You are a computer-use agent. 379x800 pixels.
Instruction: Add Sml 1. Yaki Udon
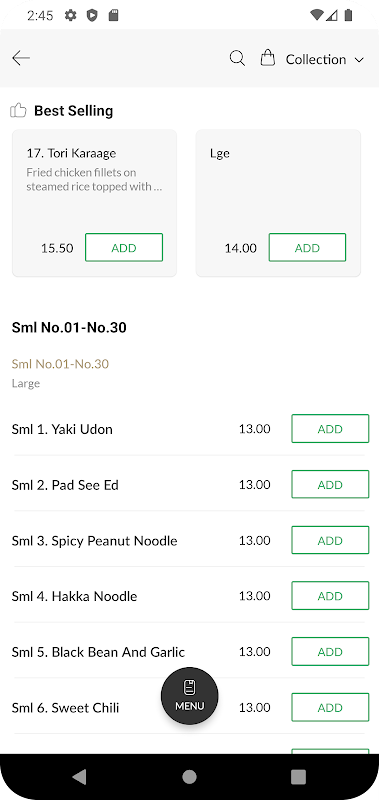click(x=330, y=429)
